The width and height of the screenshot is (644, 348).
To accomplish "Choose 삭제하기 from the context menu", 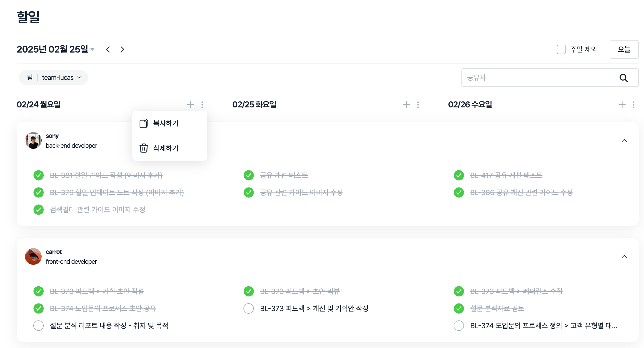I will pyautogui.click(x=165, y=148).
